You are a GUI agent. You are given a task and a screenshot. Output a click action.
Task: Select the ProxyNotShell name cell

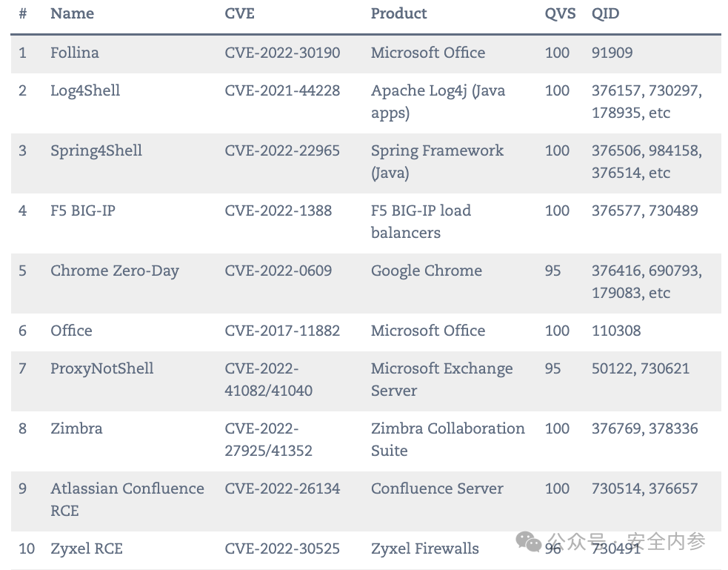101,368
